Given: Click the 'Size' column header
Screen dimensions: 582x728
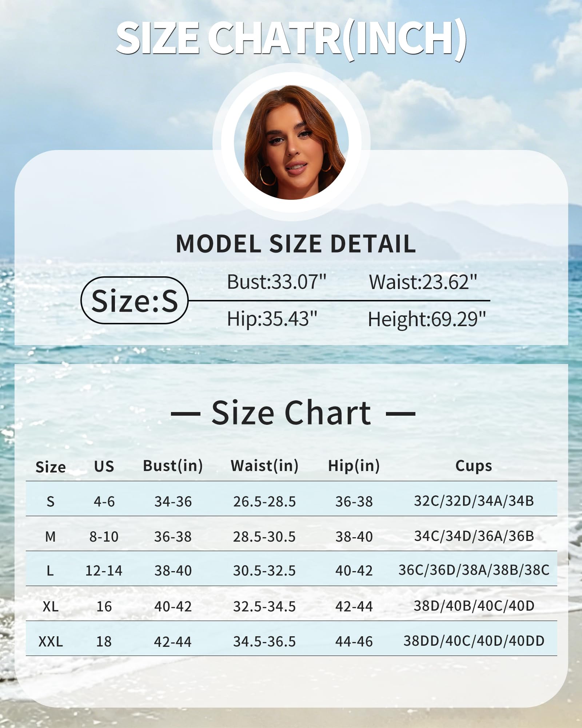Looking at the screenshot, I should coord(51,467).
